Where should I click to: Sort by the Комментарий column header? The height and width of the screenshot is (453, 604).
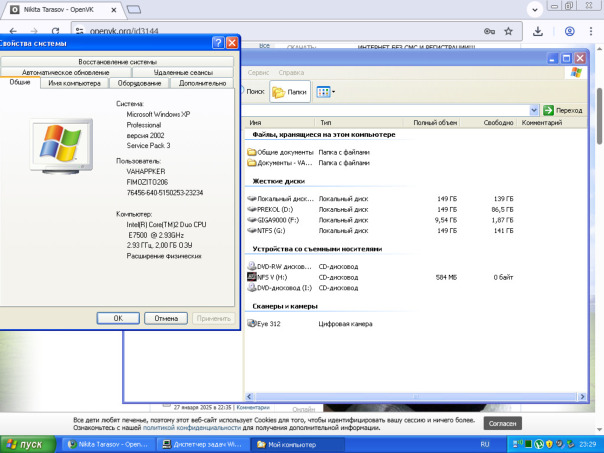tap(552, 122)
